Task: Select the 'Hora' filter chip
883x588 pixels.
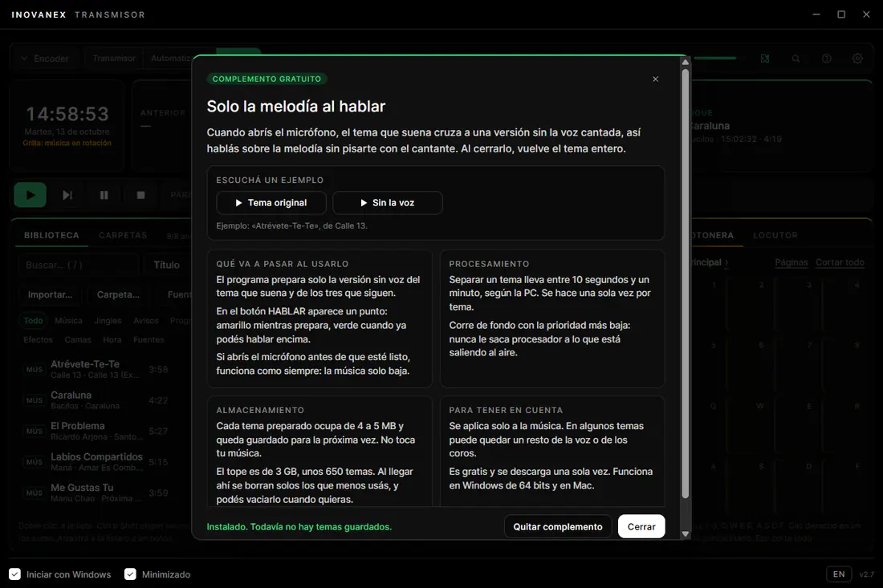Action: tap(112, 340)
